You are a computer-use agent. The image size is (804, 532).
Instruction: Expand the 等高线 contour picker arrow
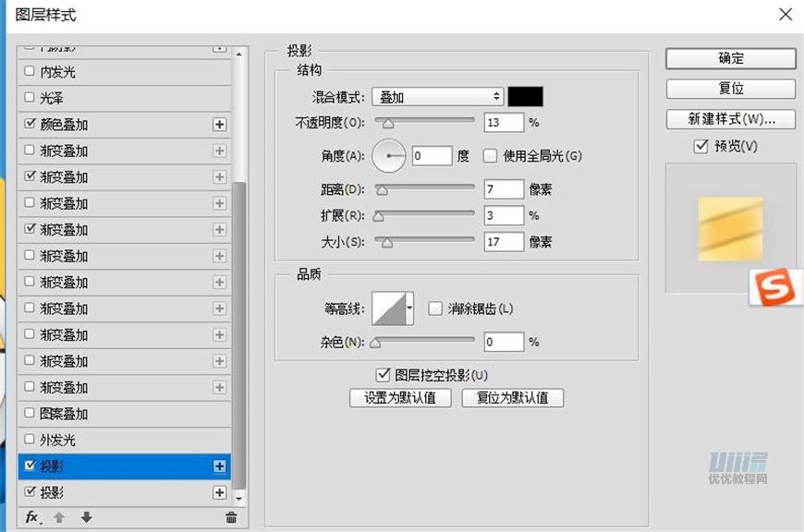[409, 308]
